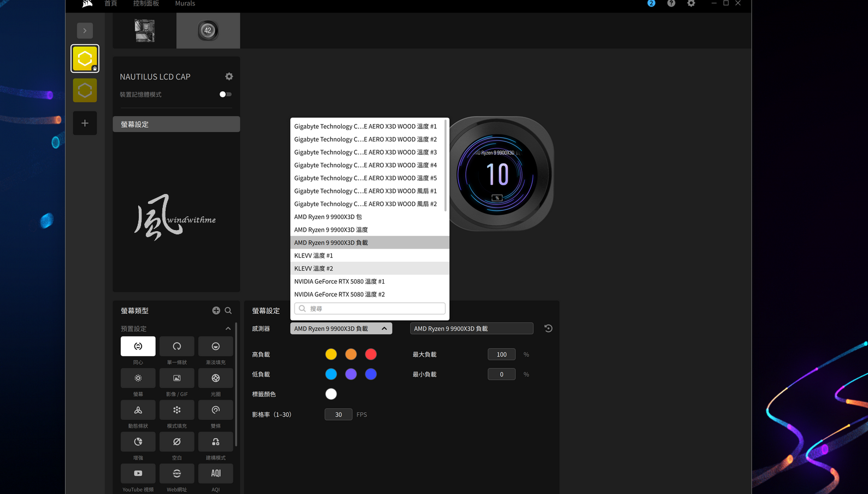Collapse the 預置設定 presets section
This screenshot has width=868, height=494.
(x=228, y=328)
